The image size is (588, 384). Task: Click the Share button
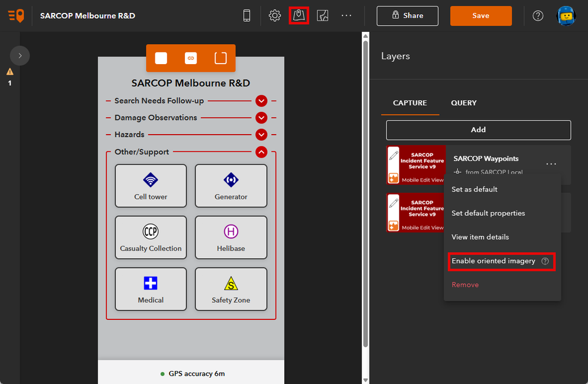click(x=407, y=16)
